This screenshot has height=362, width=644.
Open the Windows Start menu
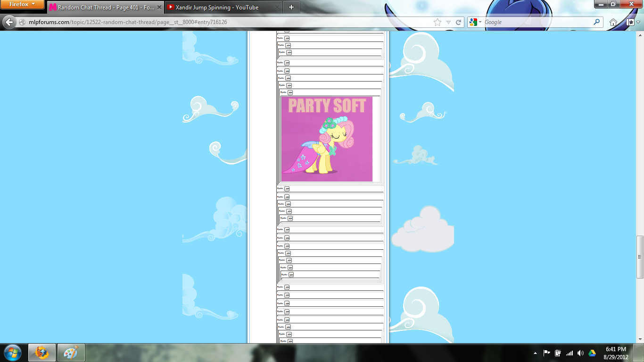(12, 353)
